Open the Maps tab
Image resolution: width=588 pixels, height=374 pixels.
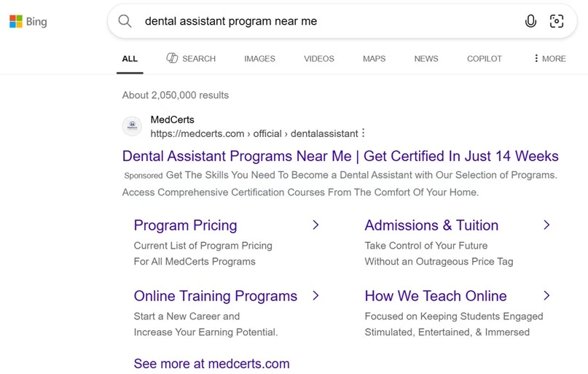click(374, 58)
